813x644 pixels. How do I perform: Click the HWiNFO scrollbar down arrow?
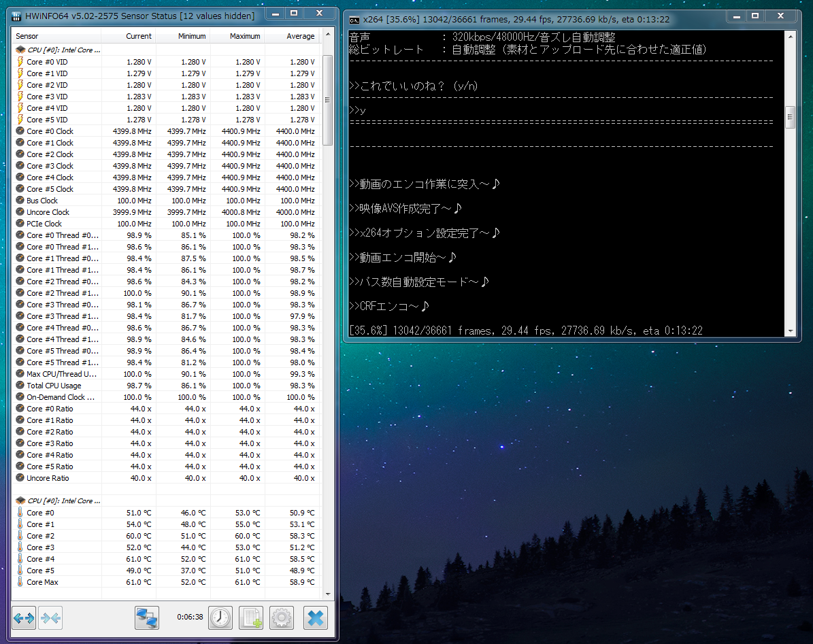click(328, 594)
